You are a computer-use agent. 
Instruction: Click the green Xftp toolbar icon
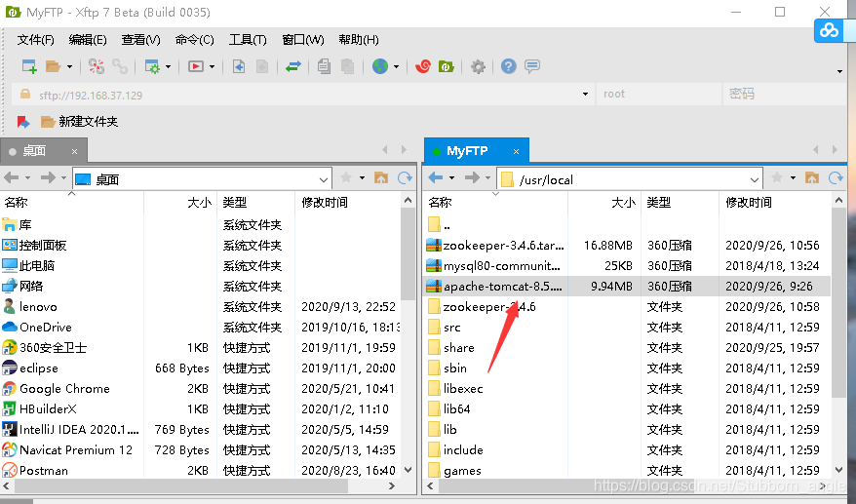pyautogui.click(x=447, y=66)
